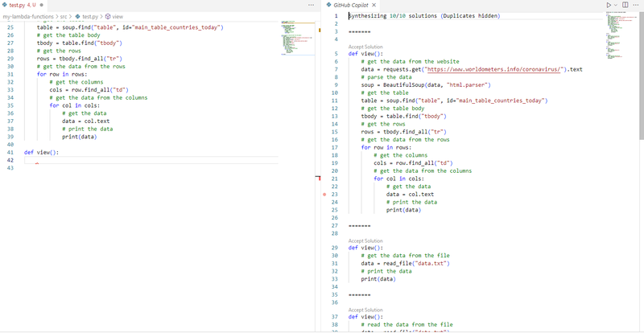
Task: Click 'for row in rows:' on test.py line 31
Action: pos(62,74)
